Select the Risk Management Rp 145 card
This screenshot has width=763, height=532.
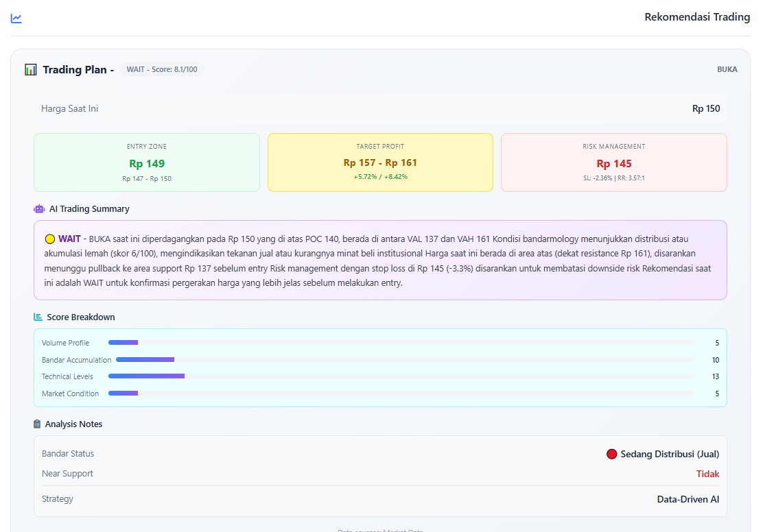[613, 162]
